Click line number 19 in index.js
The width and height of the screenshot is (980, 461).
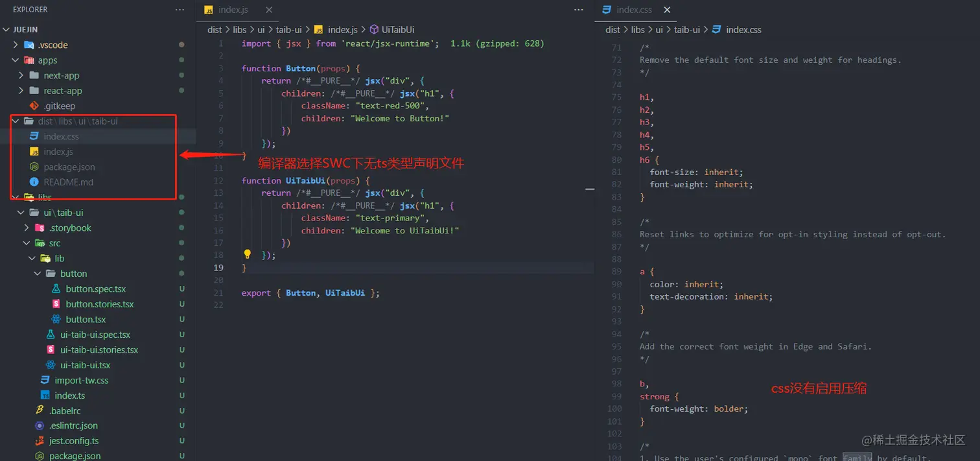(x=218, y=268)
